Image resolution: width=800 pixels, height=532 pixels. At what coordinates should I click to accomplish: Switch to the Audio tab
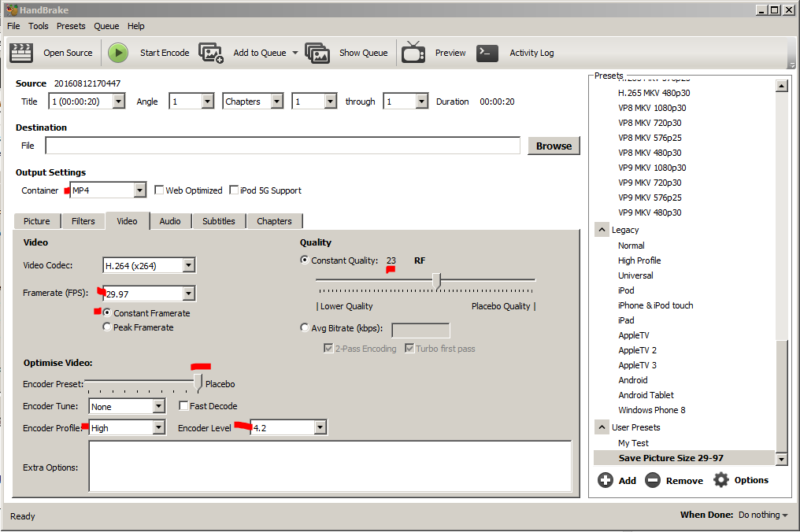pos(170,221)
